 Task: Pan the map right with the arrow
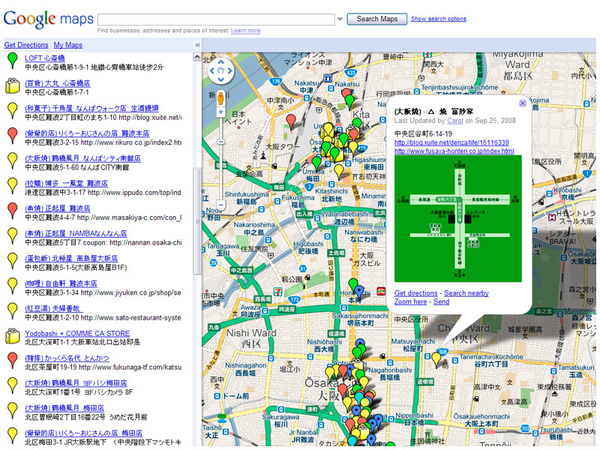230,71
